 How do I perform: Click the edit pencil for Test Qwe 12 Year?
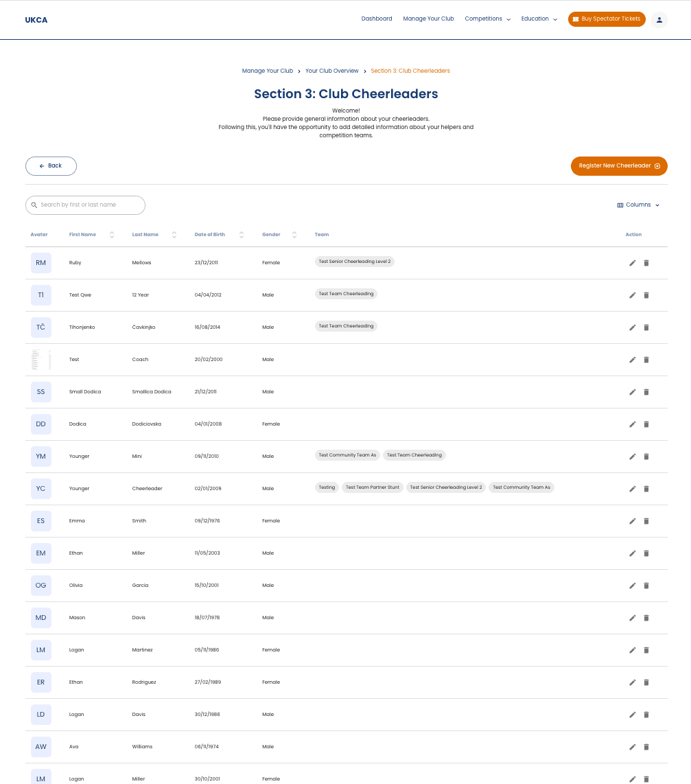tap(632, 295)
